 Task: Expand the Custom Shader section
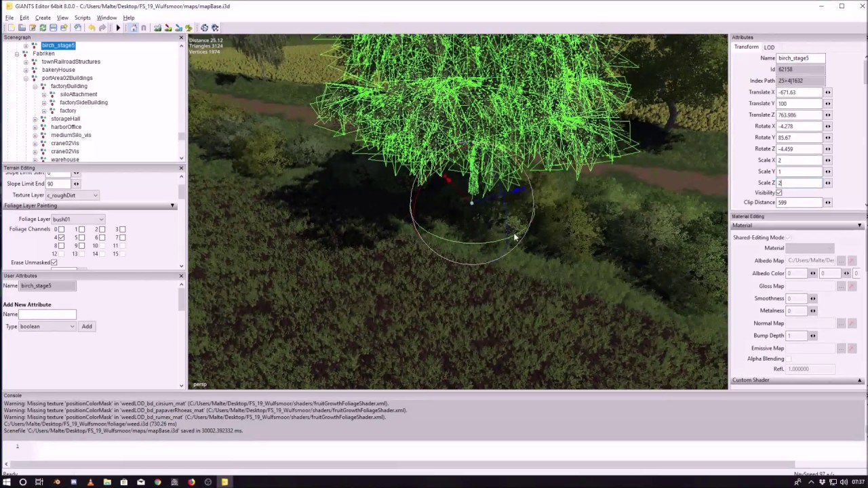pos(859,380)
